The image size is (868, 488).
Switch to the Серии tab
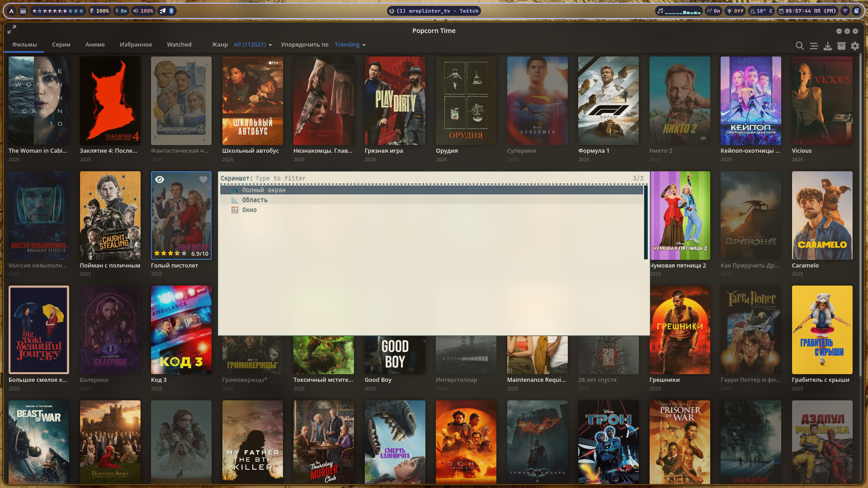(x=61, y=45)
